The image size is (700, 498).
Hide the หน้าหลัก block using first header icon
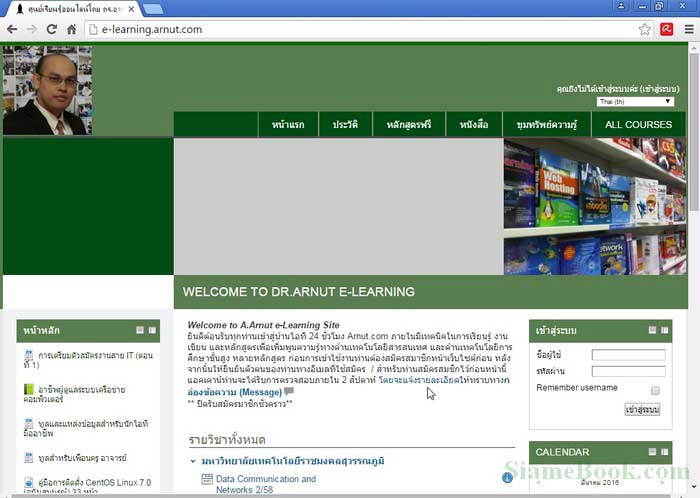(x=140, y=330)
